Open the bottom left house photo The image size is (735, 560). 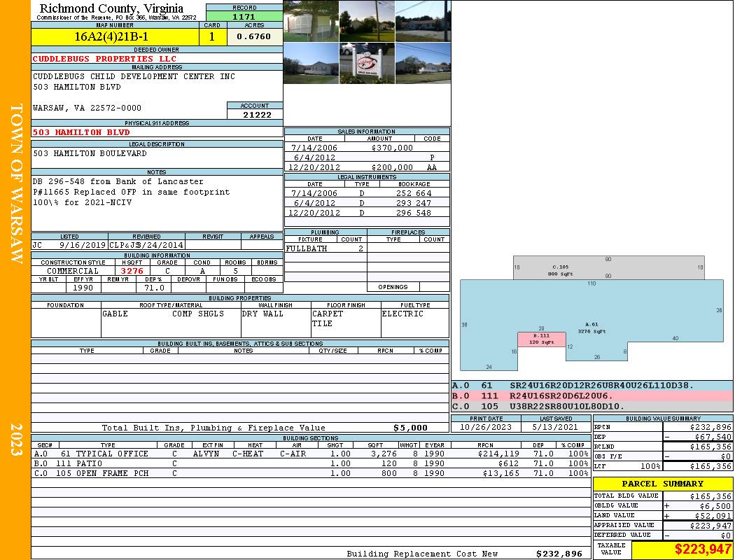(311, 63)
